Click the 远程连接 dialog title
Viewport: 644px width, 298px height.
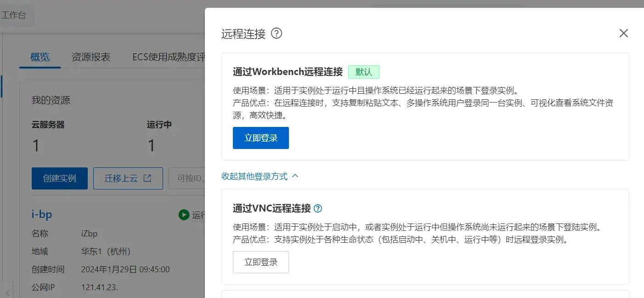243,34
